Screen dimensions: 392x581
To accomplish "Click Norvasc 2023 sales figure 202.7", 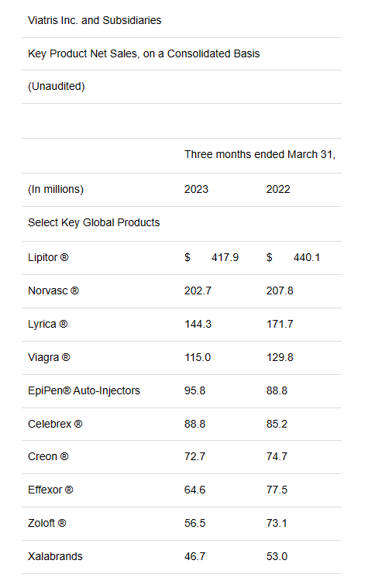I will click(x=198, y=290).
